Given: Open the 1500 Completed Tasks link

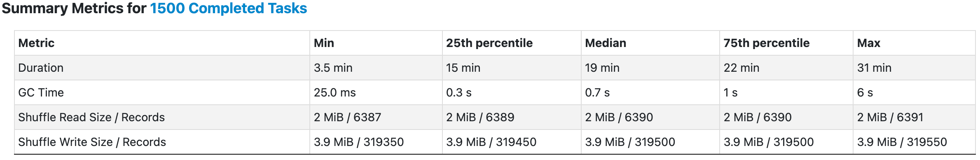Looking at the screenshot, I should click(x=229, y=9).
